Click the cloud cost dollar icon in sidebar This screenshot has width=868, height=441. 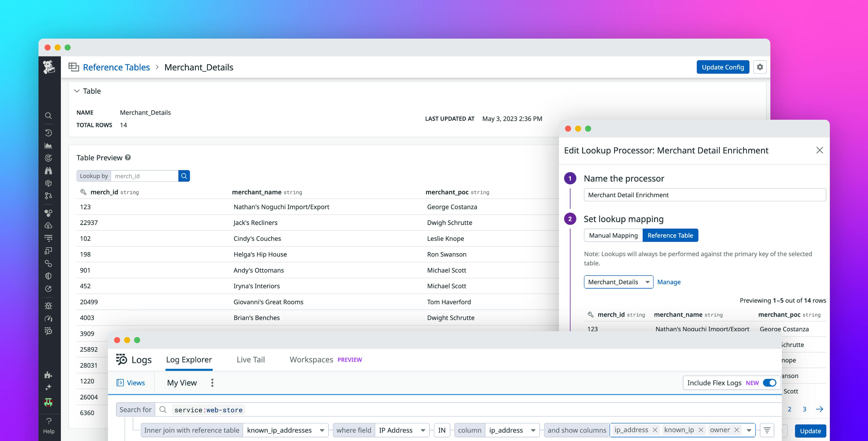(48, 225)
